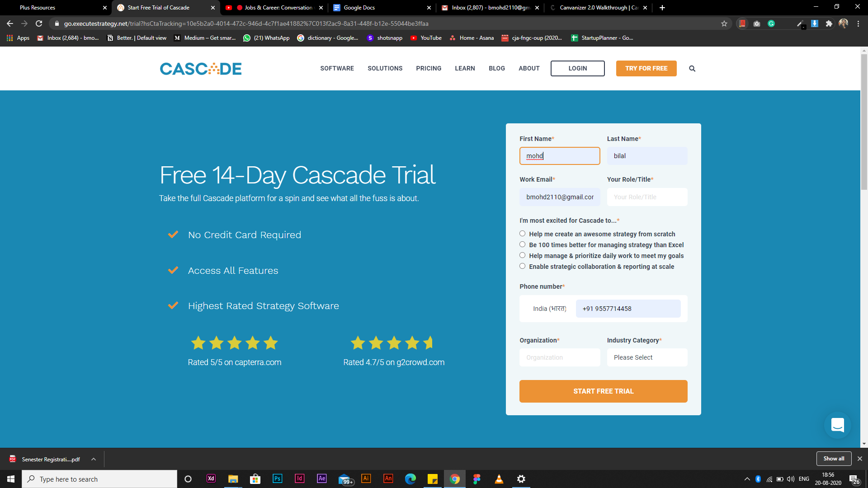The width and height of the screenshot is (868, 488).
Task: Switch to the Canvanizer 2.0 Walkthrough tab
Action: click(x=599, y=8)
